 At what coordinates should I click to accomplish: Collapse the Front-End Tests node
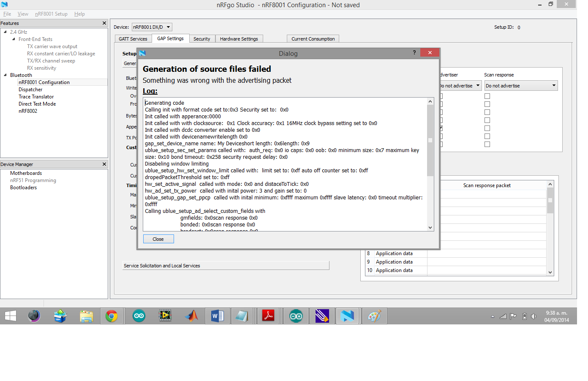(x=14, y=39)
